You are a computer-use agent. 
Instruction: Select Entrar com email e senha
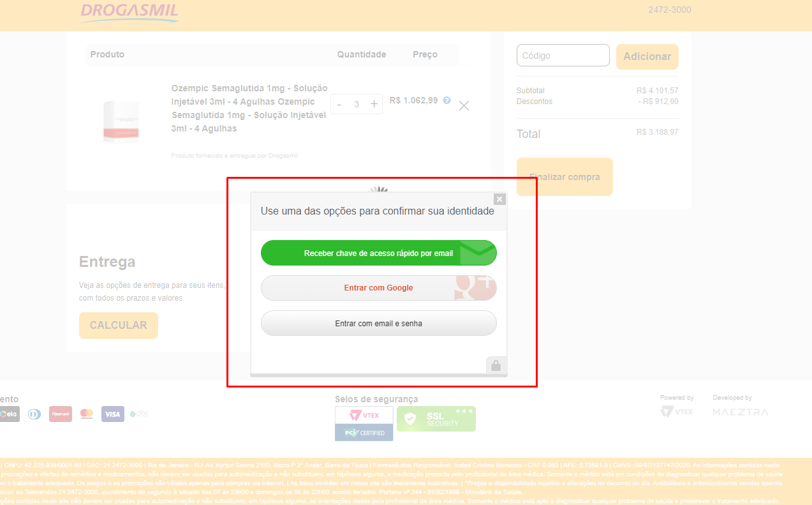pyautogui.click(x=379, y=323)
